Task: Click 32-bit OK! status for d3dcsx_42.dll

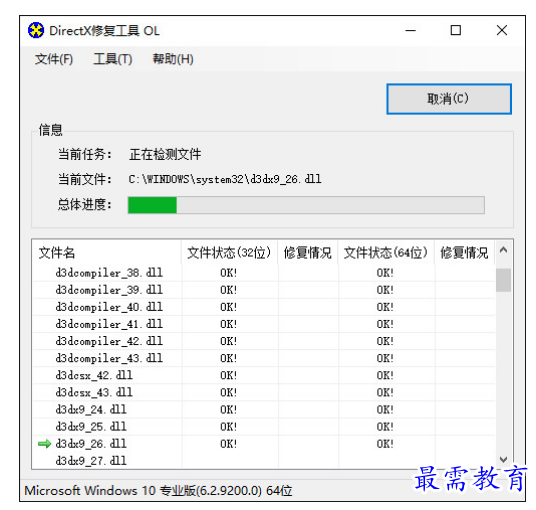Action: [x=229, y=375]
